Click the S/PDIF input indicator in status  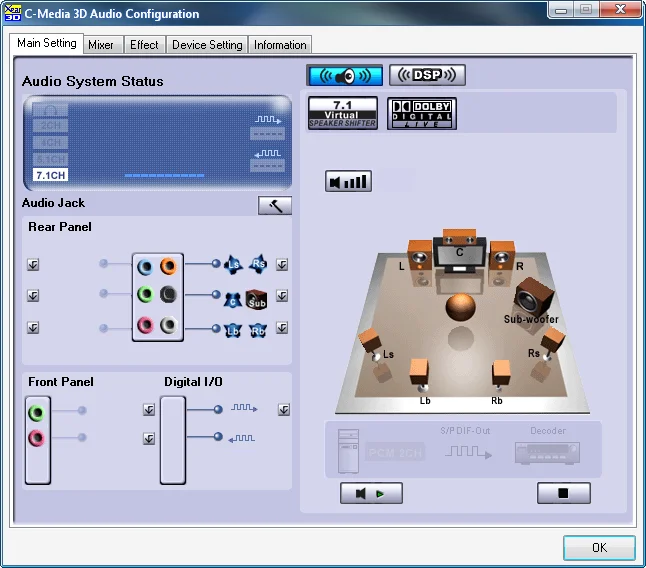tap(268, 161)
